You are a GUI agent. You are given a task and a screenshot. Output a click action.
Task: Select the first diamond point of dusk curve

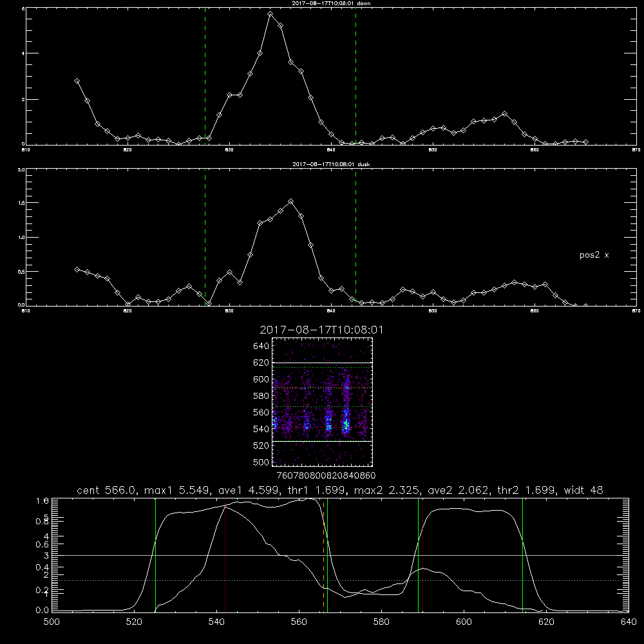(x=77, y=269)
